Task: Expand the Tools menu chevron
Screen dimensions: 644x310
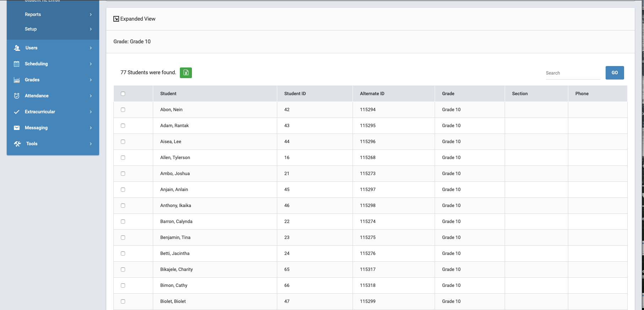Action: coord(91,144)
